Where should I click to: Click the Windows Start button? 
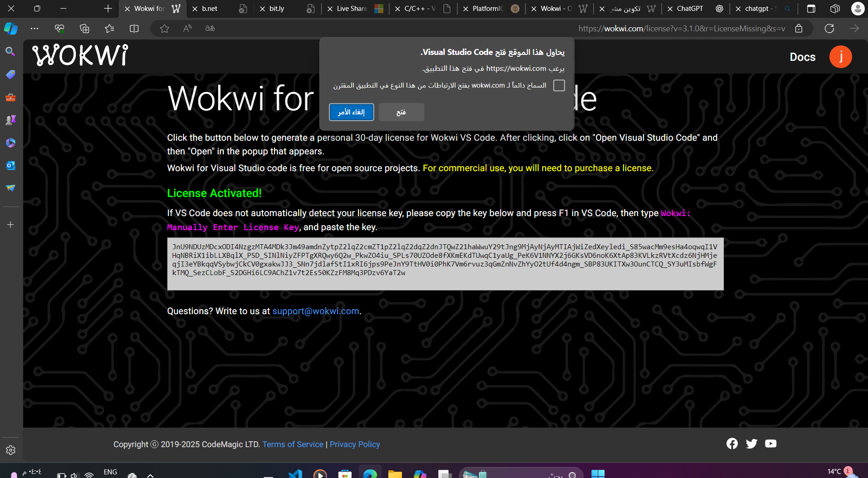pyautogui.click(x=598, y=473)
